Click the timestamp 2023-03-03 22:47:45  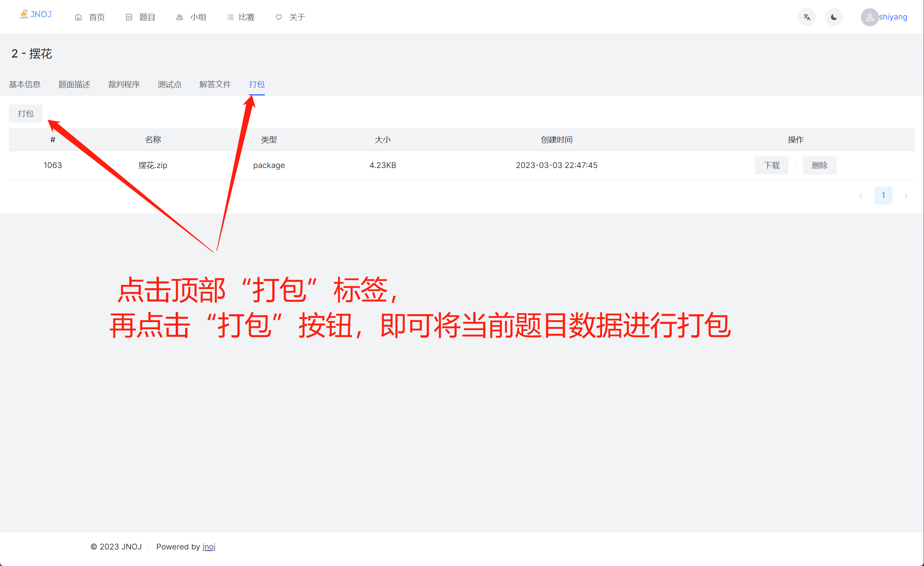[557, 165]
